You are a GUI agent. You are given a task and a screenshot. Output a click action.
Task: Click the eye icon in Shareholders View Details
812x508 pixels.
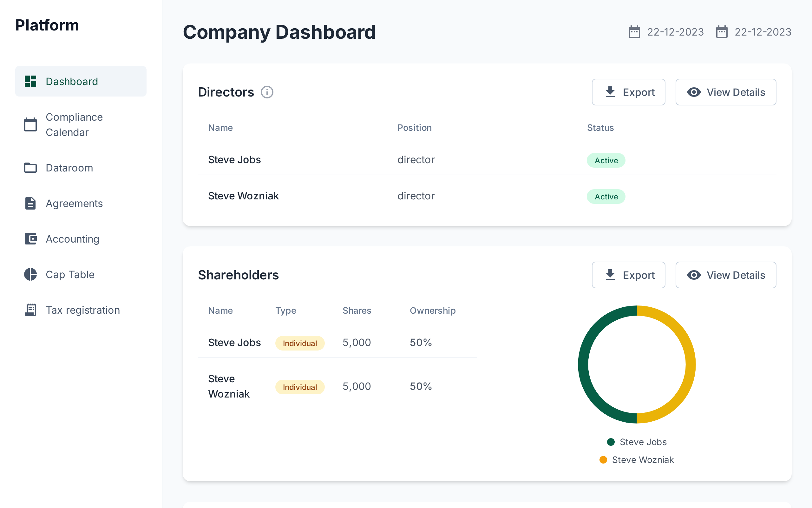[694, 275]
